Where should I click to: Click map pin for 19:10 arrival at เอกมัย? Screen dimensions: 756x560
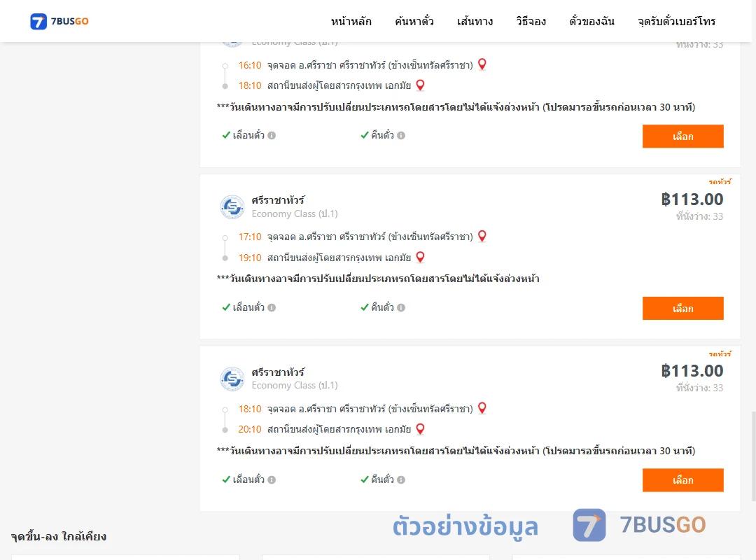point(421,257)
